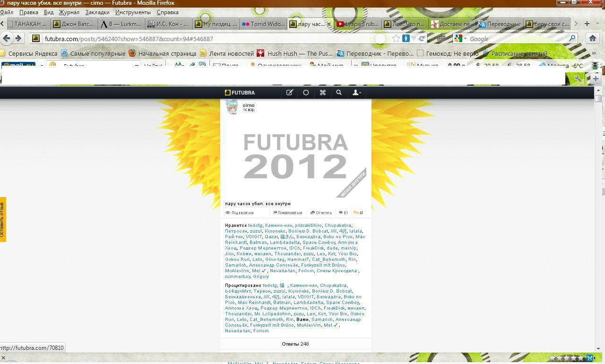The width and height of the screenshot is (605, 364).
Task: Open the Вид menu
Action: [x=49, y=12]
